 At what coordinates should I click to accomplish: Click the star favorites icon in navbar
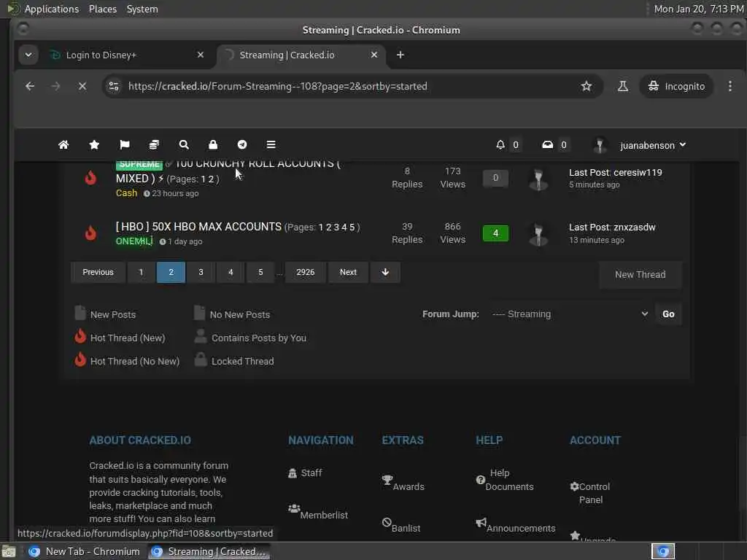pyautogui.click(x=94, y=145)
